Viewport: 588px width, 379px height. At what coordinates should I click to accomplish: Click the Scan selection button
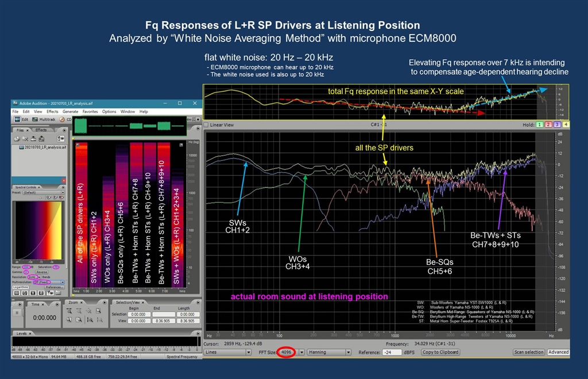point(529,352)
